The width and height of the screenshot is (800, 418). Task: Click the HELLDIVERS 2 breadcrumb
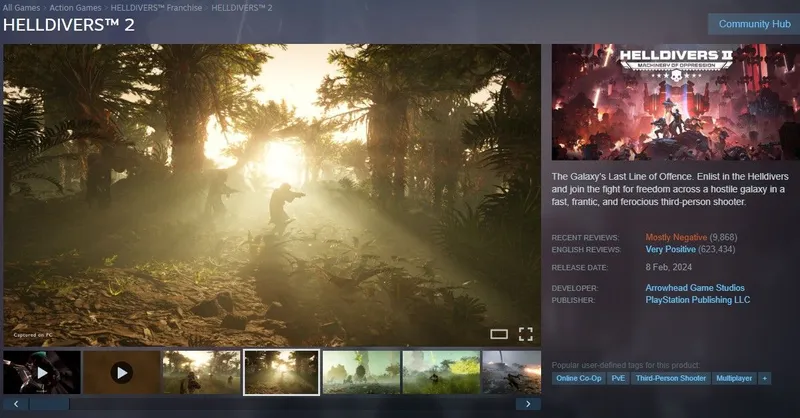(242, 8)
